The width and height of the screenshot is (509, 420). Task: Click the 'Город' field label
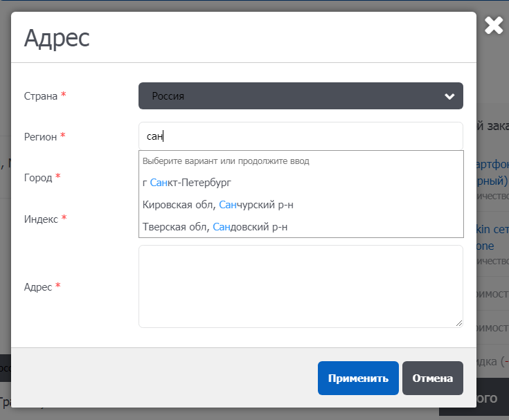tap(38, 178)
